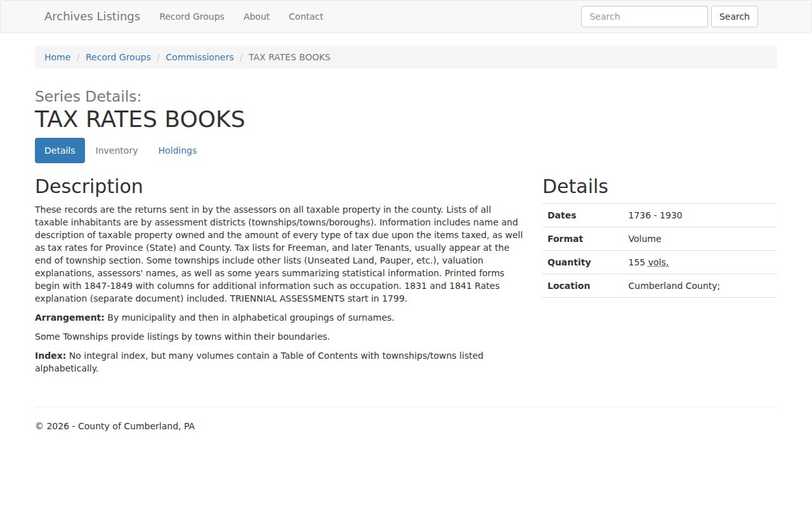Click the current 'TAX RATES BOOKS' breadcrumb item

pyautogui.click(x=289, y=57)
